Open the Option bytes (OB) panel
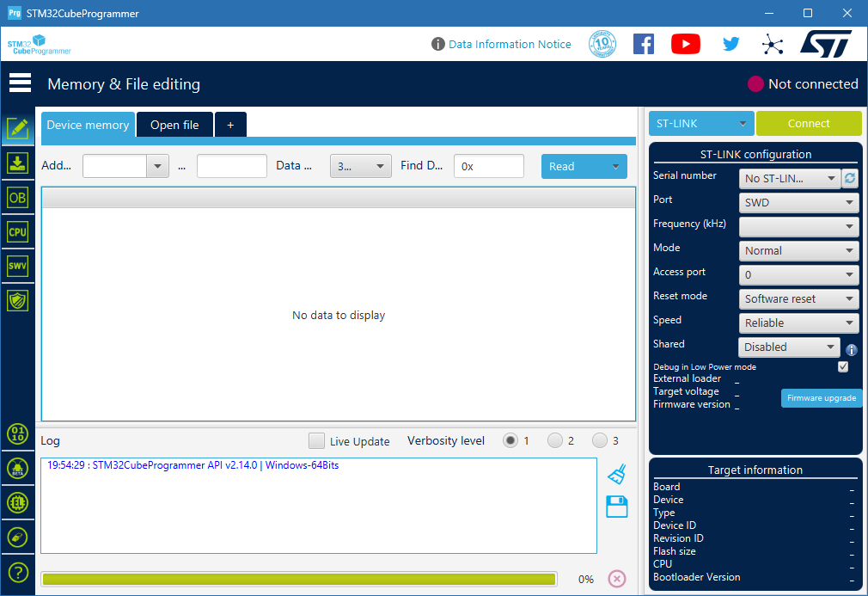868x596 pixels. coord(18,196)
